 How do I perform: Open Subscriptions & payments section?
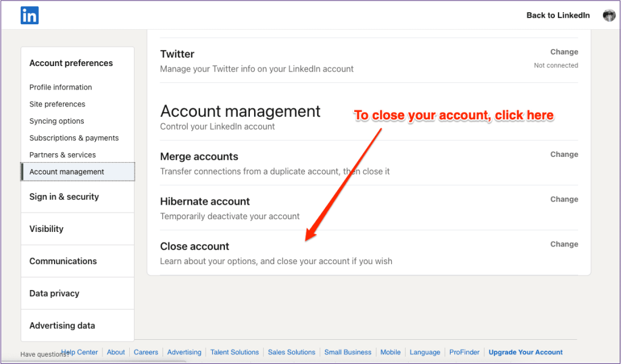click(x=74, y=138)
